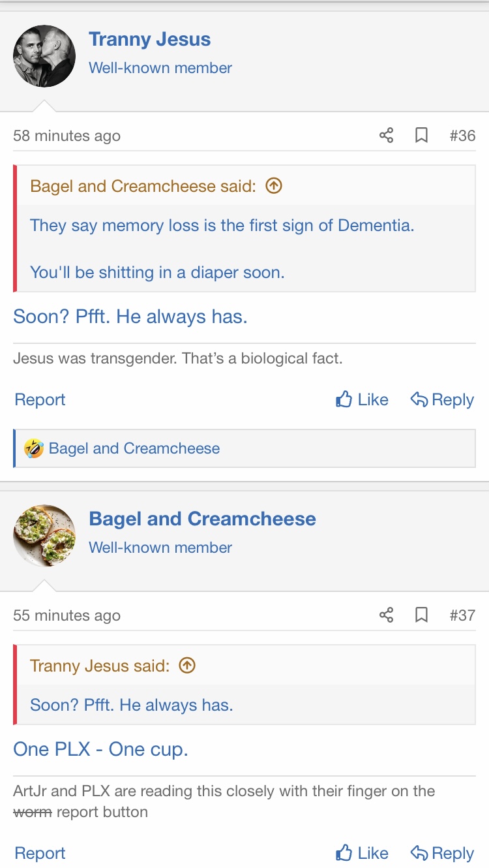489x868 pixels.
Task: Open Bagel and Creamcheese username in header
Action: pyautogui.click(x=202, y=519)
